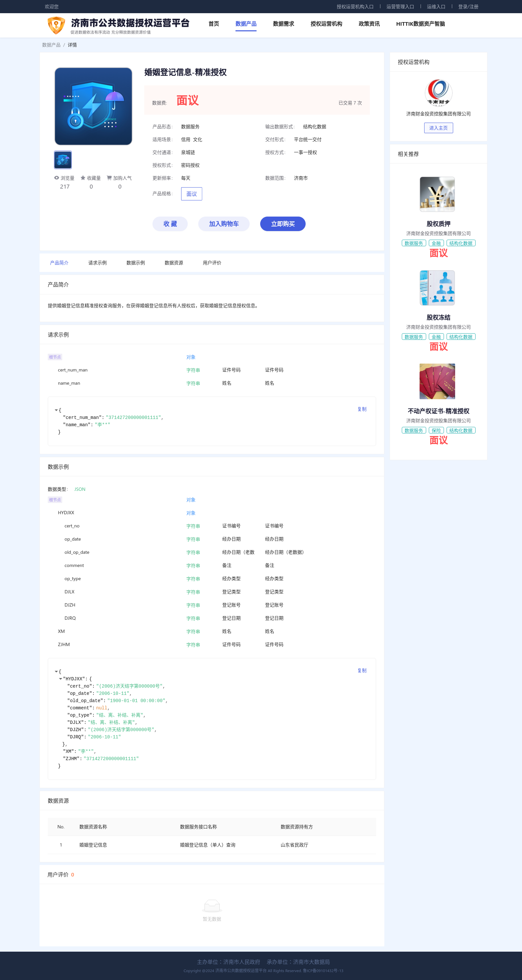Click the ZJHM field row
Screen dimensions: 522x980
point(212,644)
